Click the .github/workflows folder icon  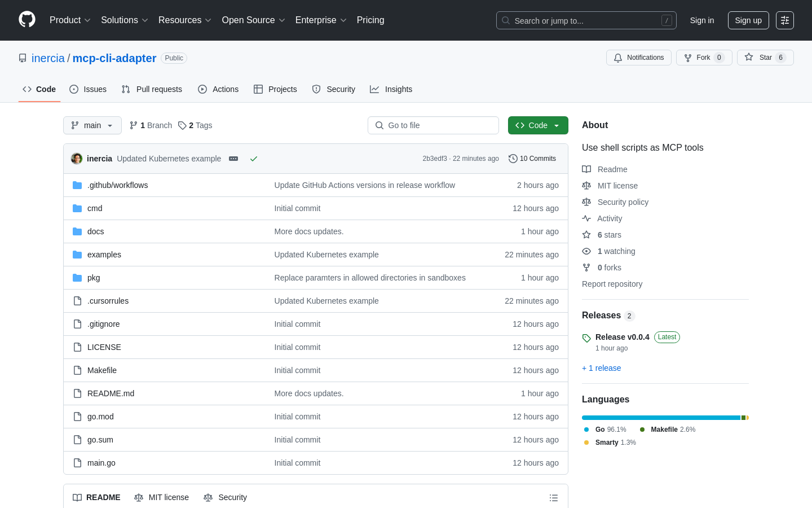coord(77,185)
